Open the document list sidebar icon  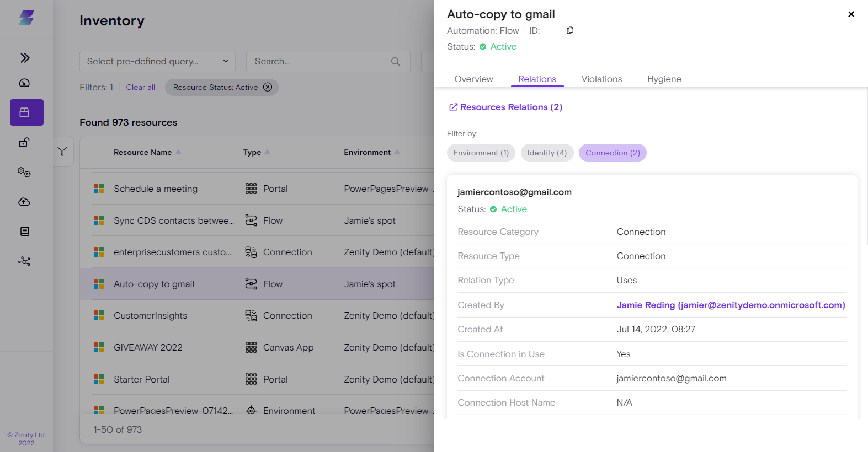pyautogui.click(x=25, y=232)
